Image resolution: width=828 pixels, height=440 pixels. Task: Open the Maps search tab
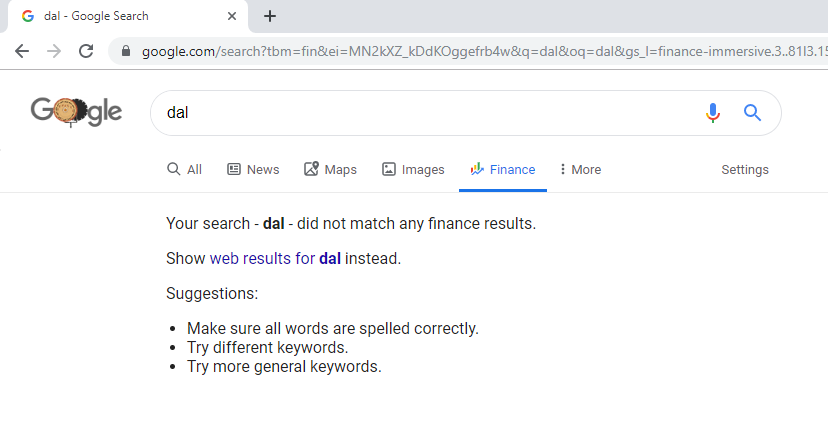(x=330, y=170)
